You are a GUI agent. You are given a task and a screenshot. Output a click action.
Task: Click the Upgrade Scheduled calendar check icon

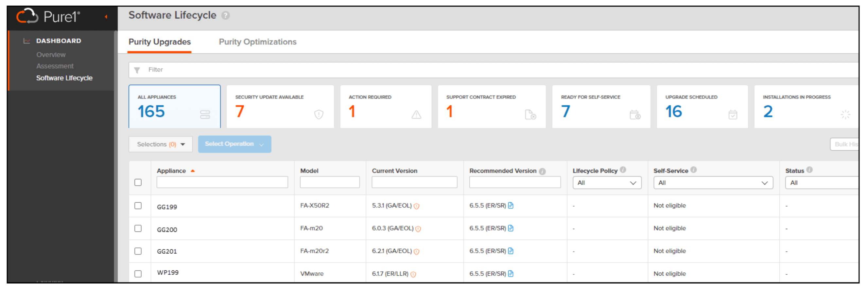click(733, 115)
